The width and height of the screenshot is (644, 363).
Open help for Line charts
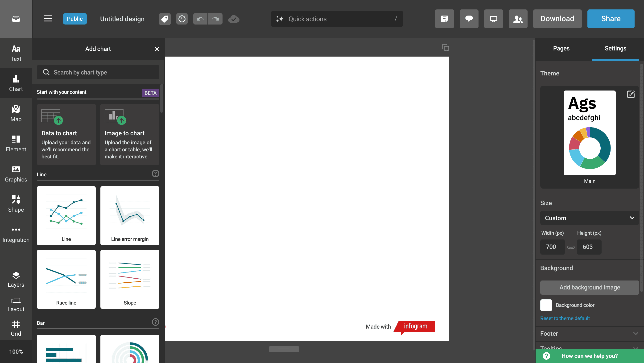click(x=155, y=173)
